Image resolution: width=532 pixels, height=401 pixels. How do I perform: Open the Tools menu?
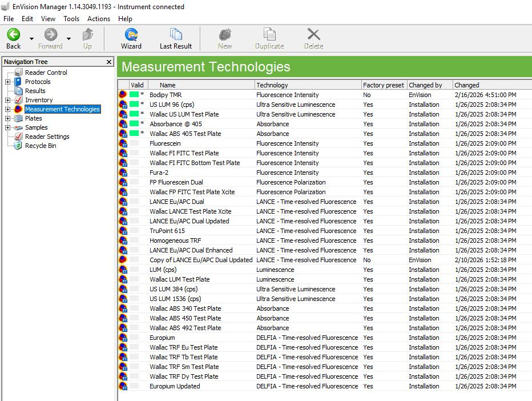click(71, 18)
